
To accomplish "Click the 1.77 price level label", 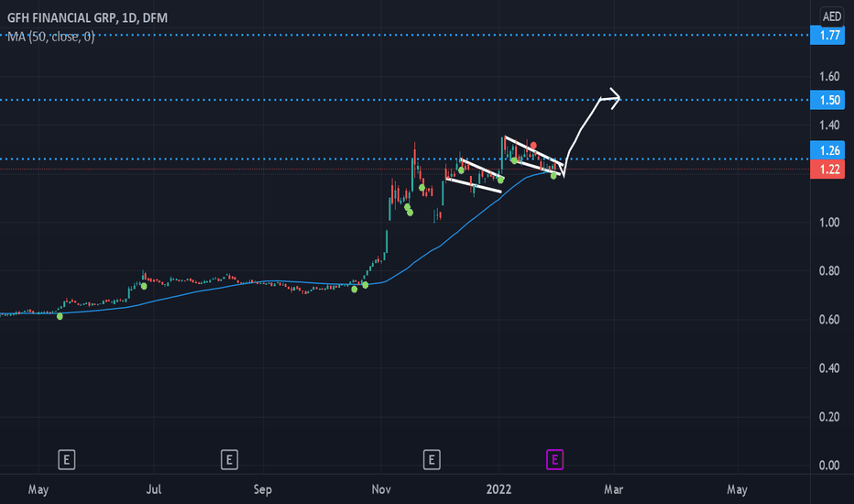I will click(827, 36).
